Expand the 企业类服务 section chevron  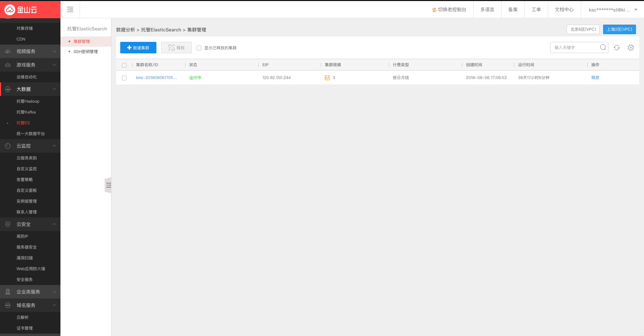[x=54, y=292]
